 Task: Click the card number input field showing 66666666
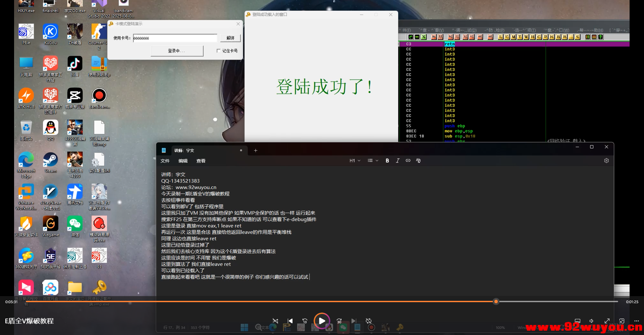point(175,38)
